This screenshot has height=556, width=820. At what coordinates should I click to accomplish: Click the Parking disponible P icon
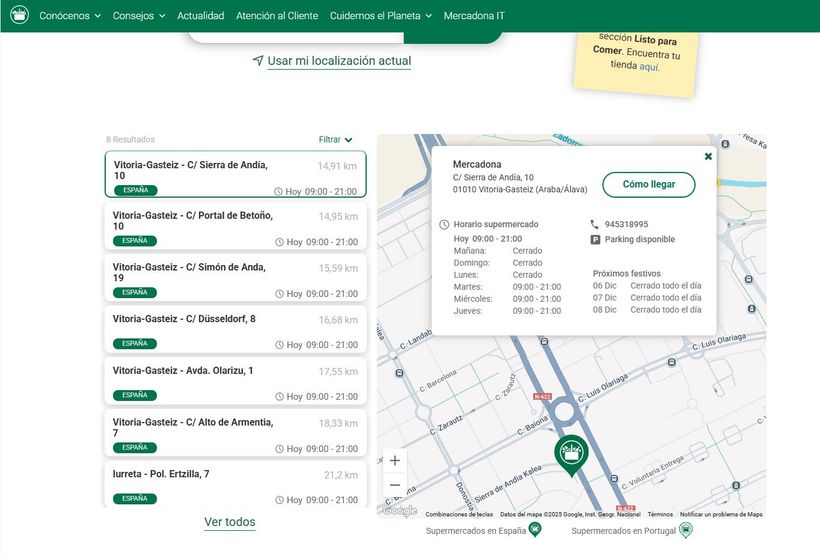point(595,240)
